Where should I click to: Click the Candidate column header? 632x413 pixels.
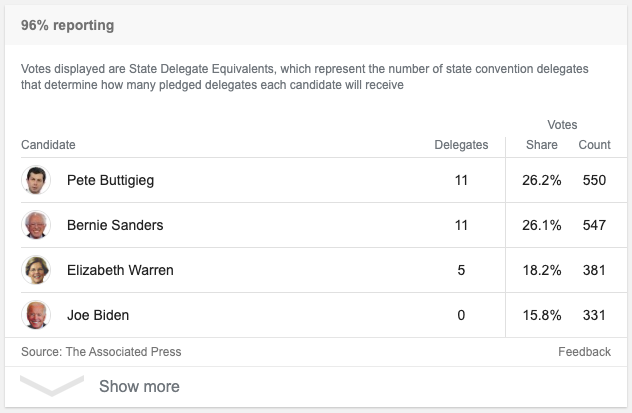pos(48,145)
